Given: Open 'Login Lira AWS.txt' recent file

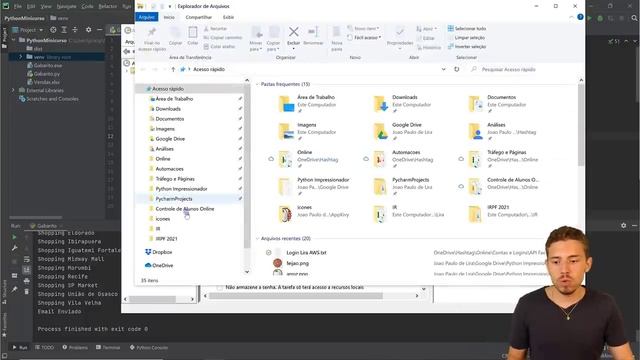Looking at the screenshot, I should click(306, 253).
